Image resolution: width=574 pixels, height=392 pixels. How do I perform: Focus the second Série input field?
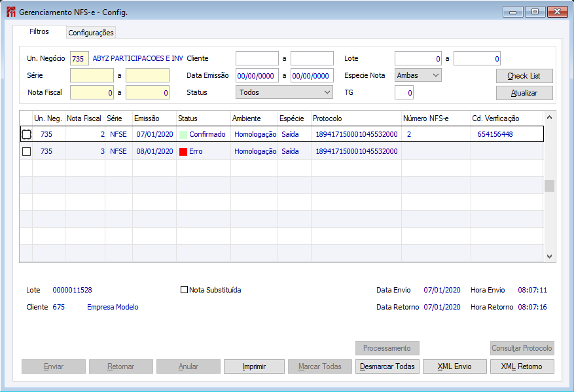pyautogui.click(x=147, y=75)
